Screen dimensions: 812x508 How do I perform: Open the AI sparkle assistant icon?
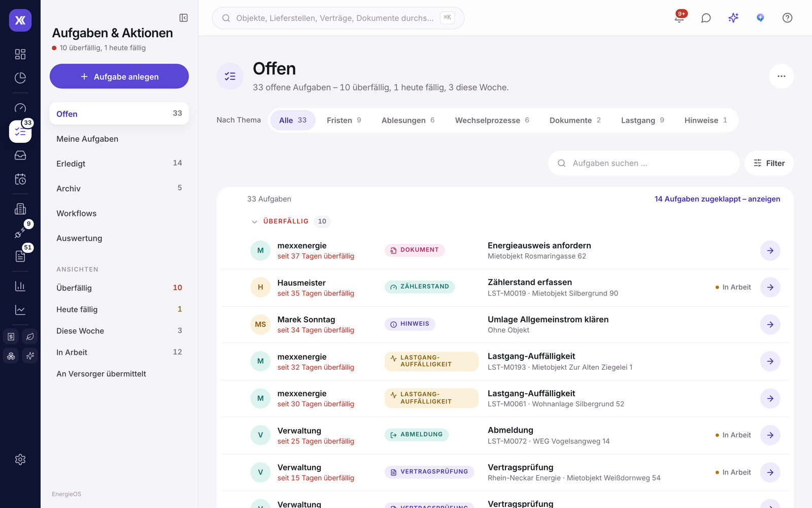pos(733,18)
